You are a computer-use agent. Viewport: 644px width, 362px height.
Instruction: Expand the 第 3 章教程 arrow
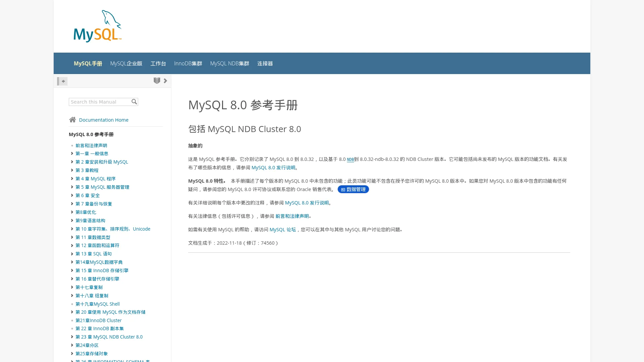(x=72, y=170)
